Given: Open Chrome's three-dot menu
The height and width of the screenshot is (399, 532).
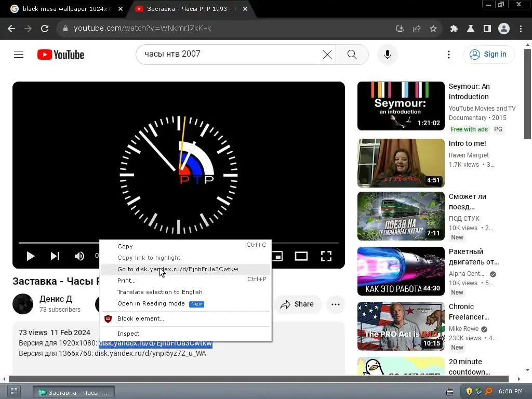Looking at the screenshot, I should pos(521,29).
